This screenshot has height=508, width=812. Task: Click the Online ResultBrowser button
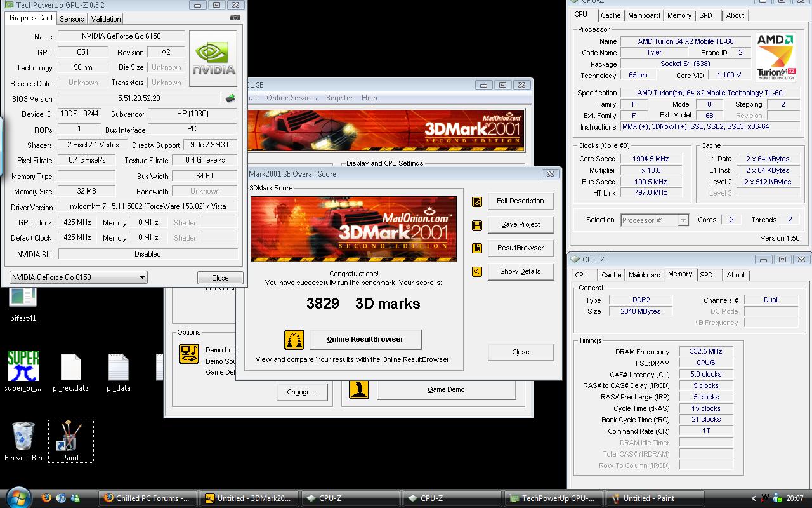click(x=365, y=340)
